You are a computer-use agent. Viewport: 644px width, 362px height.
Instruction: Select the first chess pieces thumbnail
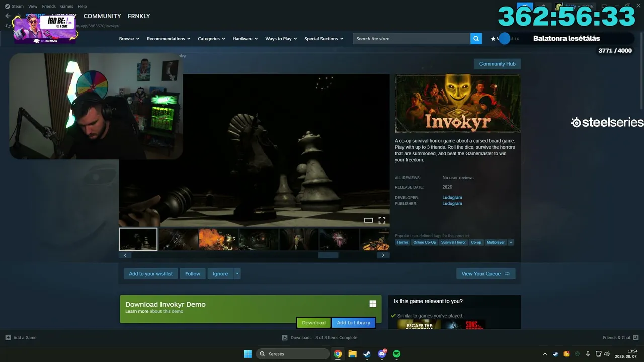click(138, 239)
